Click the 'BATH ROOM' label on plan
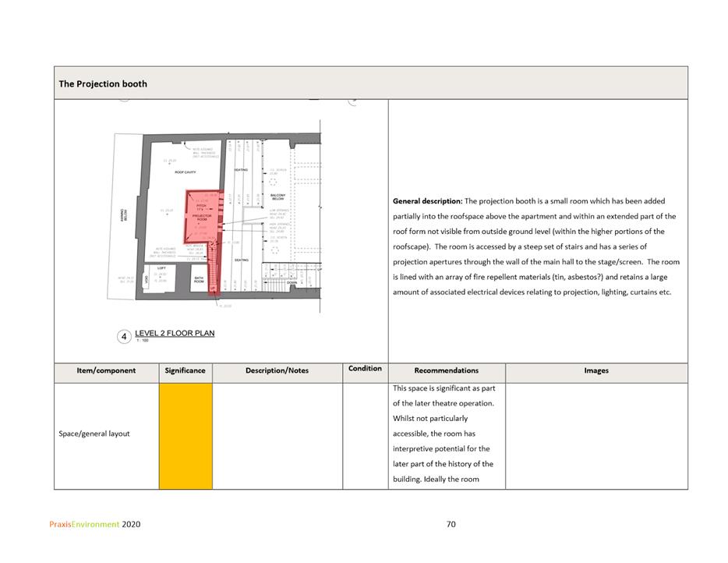Screen dimensions: 728x563 (x=199, y=280)
